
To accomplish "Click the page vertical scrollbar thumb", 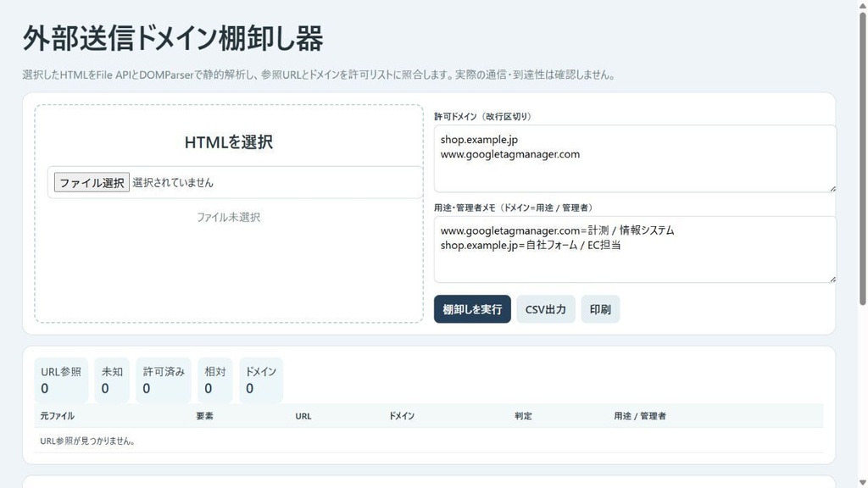I will coord(862,158).
